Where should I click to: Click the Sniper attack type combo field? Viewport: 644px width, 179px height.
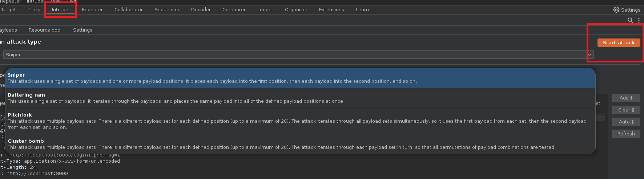pos(291,55)
